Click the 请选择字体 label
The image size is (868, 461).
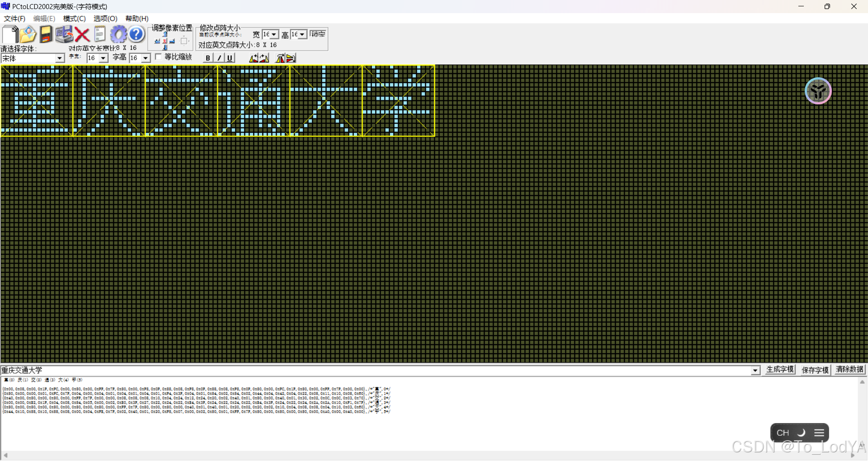(19, 49)
